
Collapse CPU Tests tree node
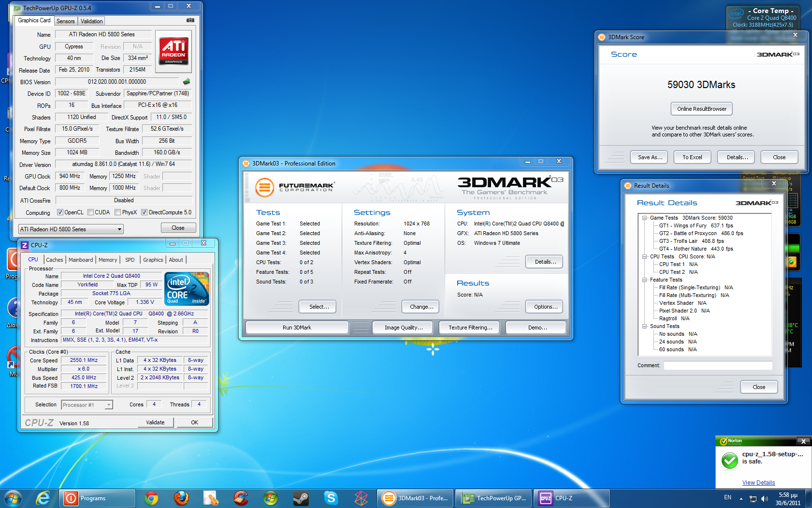click(644, 257)
